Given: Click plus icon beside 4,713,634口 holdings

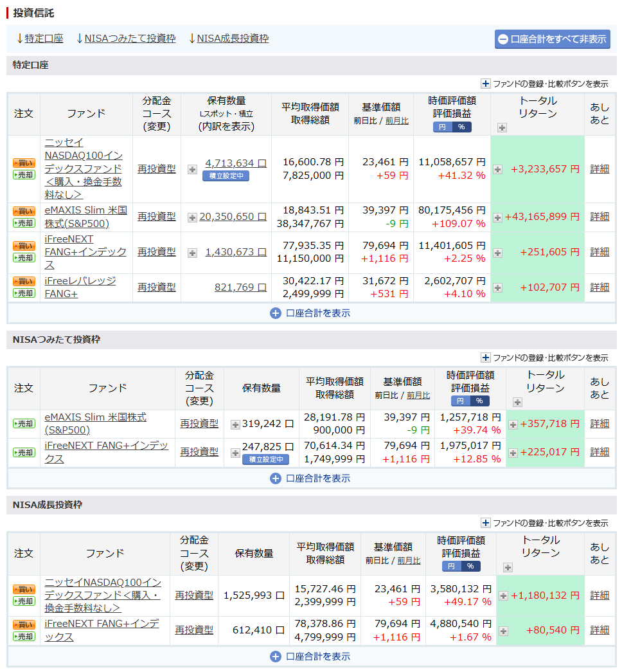Looking at the screenshot, I should point(192,170).
